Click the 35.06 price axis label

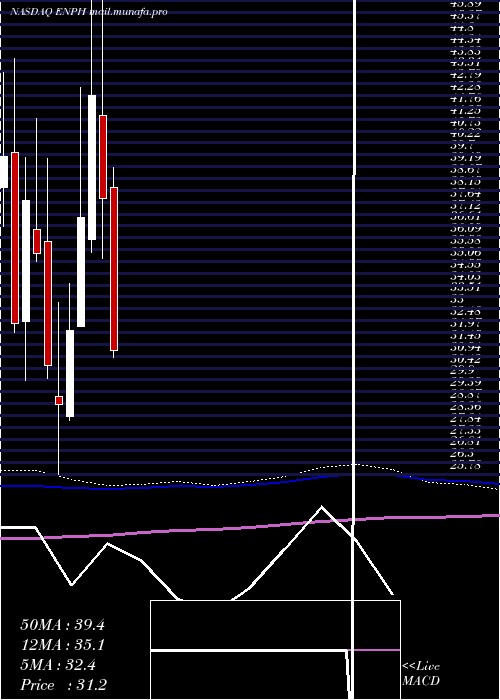click(466, 253)
